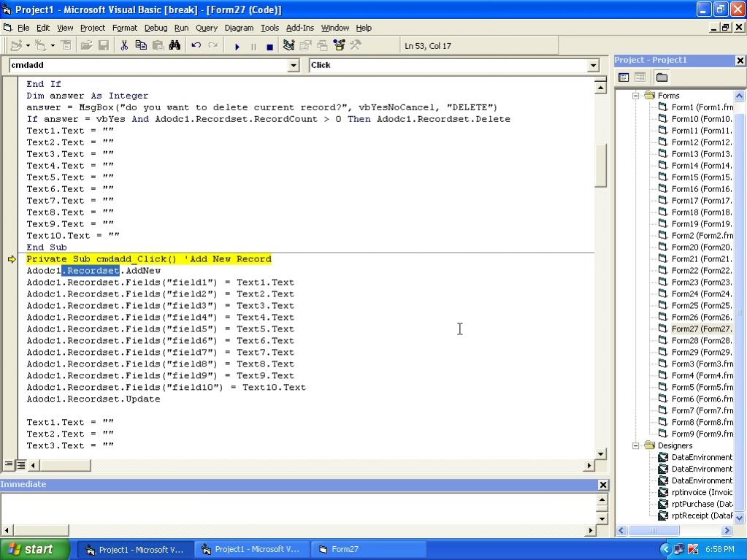Viewport: 747px width, 560px height.
Task: Select Form27 in the project tree
Action: (701, 329)
